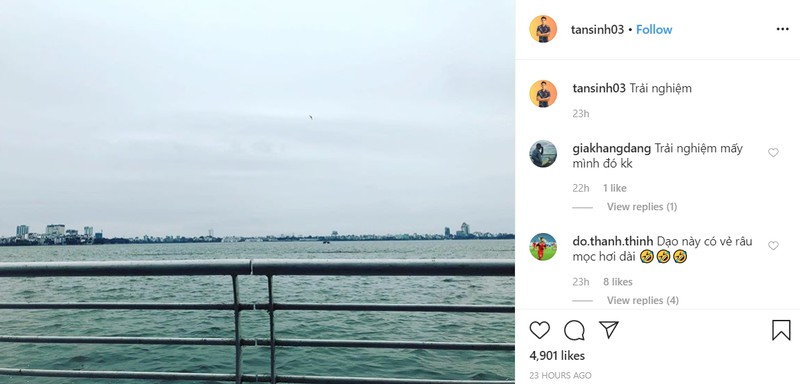The width and height of the screenshot is (800, 384).
Task: Open tansinh03 username in header
Action: tap(597, 30)
